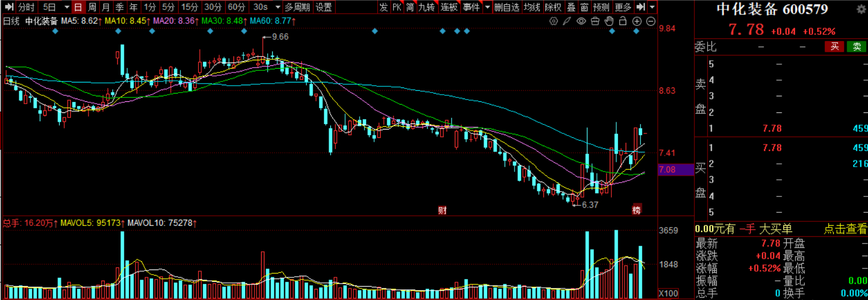Click 删自选 to remove from watchlist
This screenshot has width=868, height=300.
coord(507,7)
